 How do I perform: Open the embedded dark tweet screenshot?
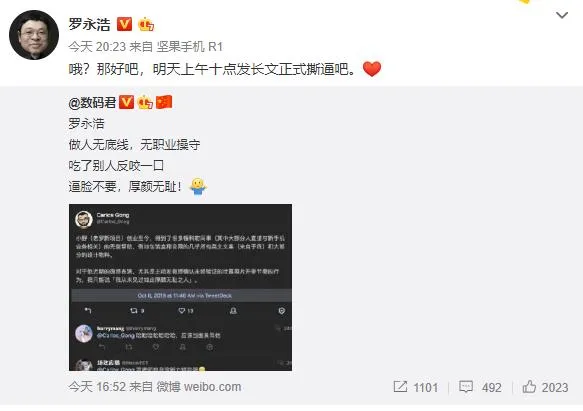click(x=180, y=287)
